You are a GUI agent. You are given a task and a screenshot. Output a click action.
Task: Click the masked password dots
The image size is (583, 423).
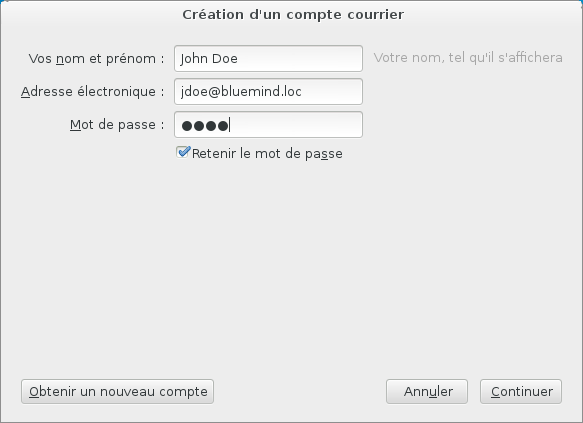click(x=205, y=126)
